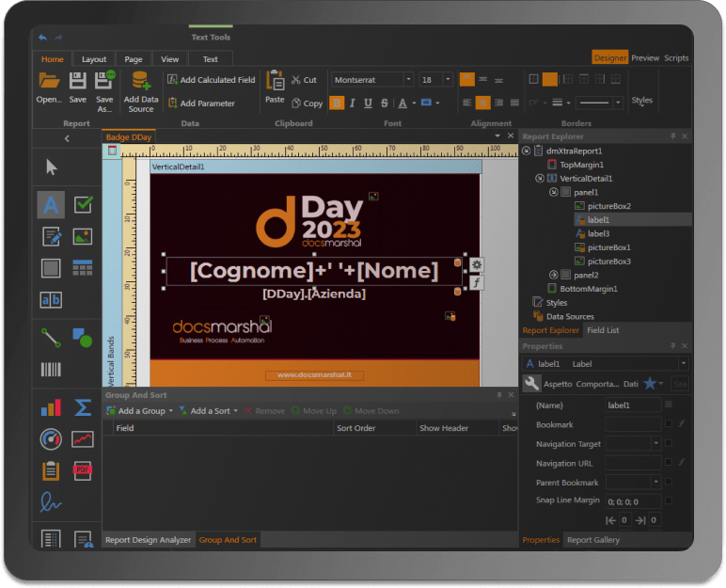Select the Barcode control in toolbox
The width and height of the screenshot is (726, 588).
(x=51, y=369)
